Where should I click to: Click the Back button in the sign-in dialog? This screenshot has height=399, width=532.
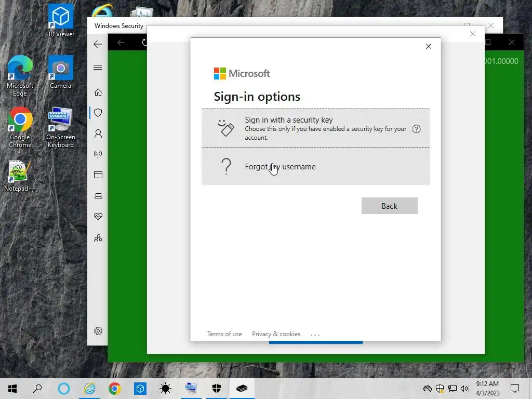click(x=390, y=206)
